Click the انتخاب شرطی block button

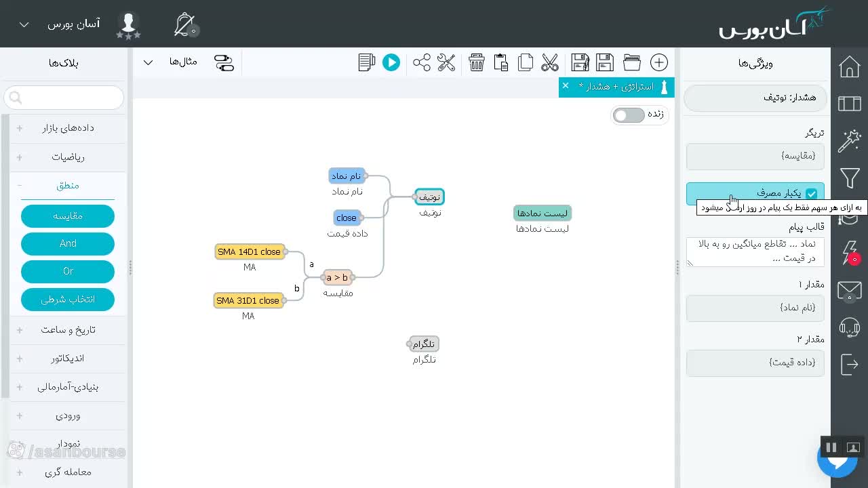68,299
